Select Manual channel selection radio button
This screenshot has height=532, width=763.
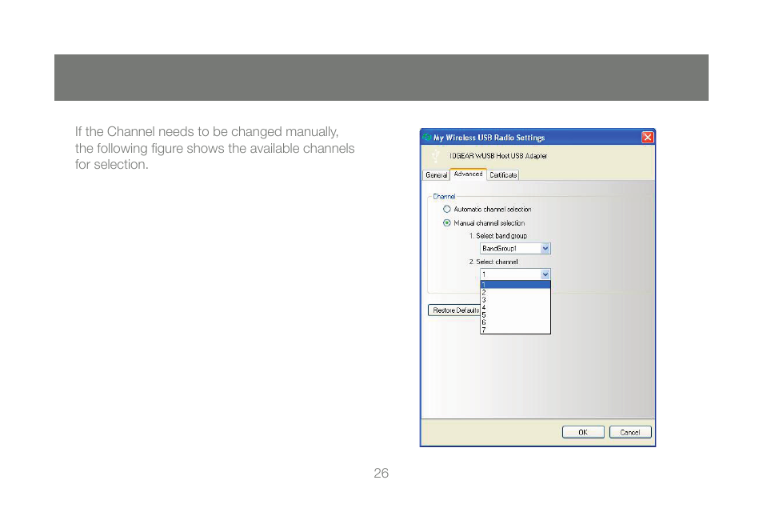point(447,223)
